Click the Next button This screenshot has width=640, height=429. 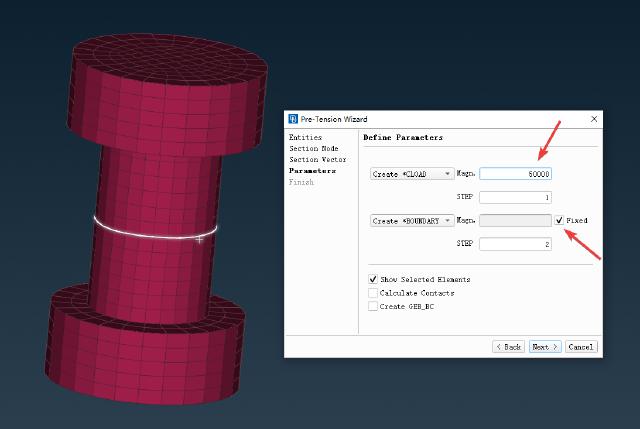(545, 347)
